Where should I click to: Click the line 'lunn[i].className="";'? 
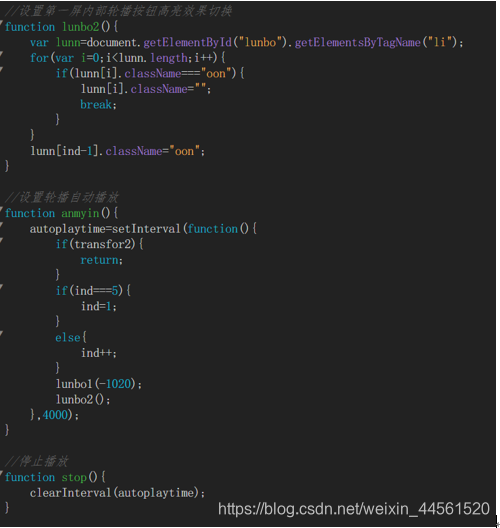(x=146, y=89)
